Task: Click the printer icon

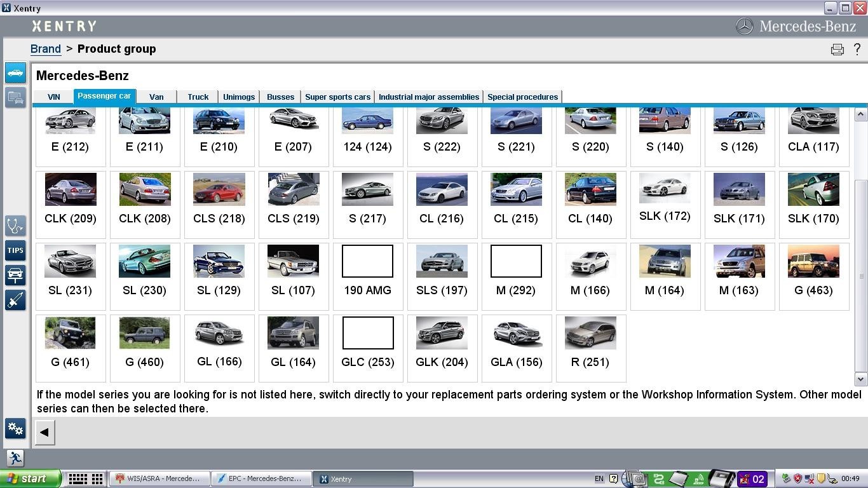Action: [x=837, y=50]
